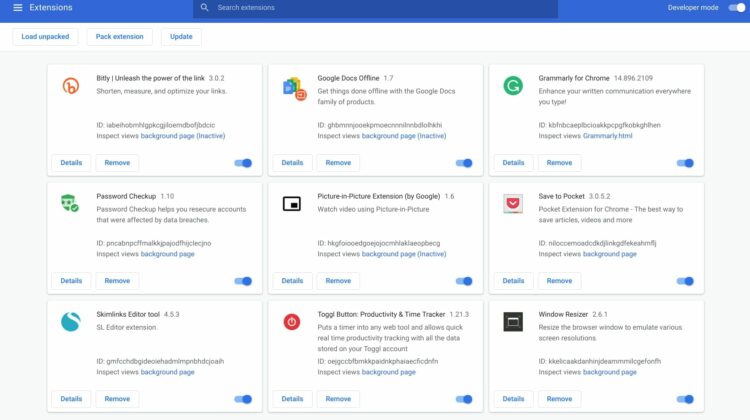750x420 pixels.
Task: Focus the Search extensions field
Action: pyautogui.click(x=380, y=8)
